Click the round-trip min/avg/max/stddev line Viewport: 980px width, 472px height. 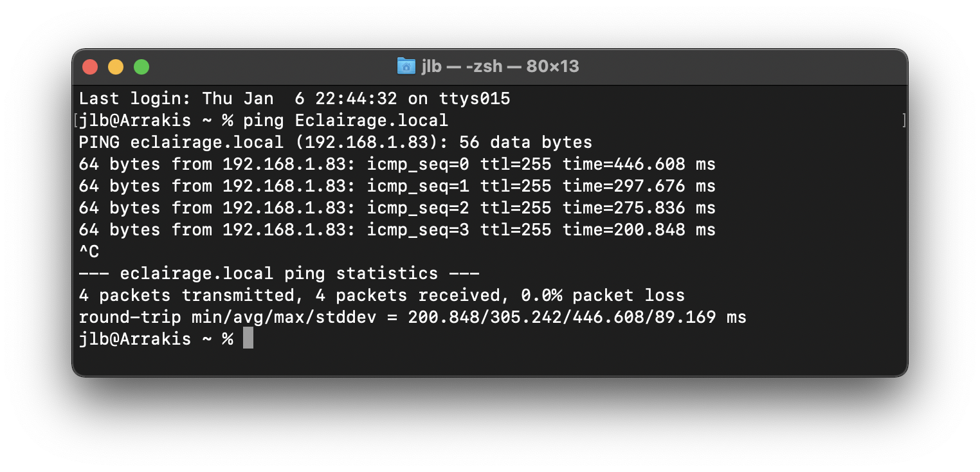point(412,317)
